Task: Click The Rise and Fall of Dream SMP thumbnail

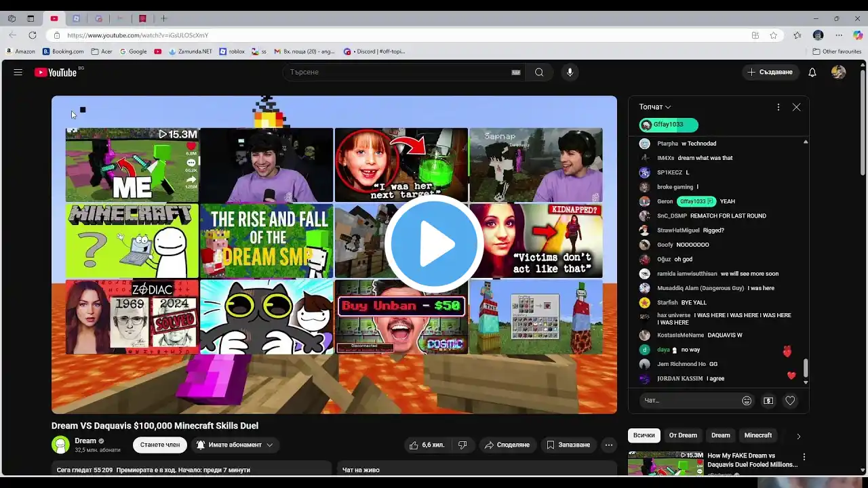Action: coord(267,241)
